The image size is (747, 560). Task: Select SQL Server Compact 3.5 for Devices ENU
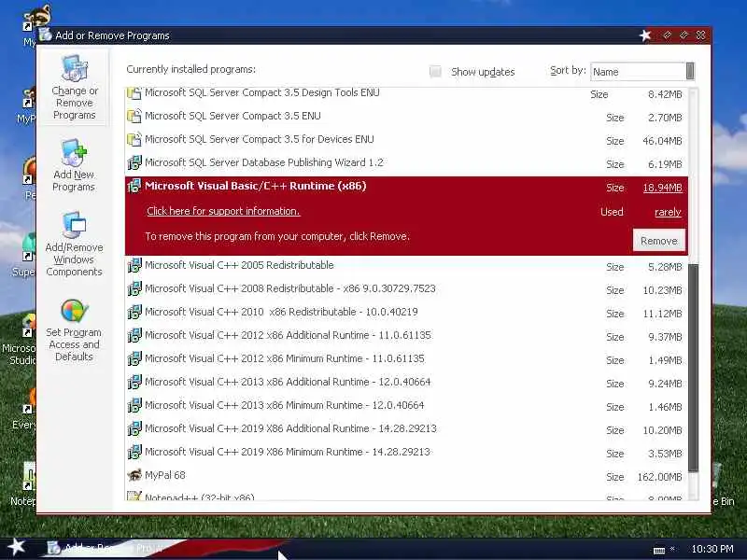coord(260,139)
